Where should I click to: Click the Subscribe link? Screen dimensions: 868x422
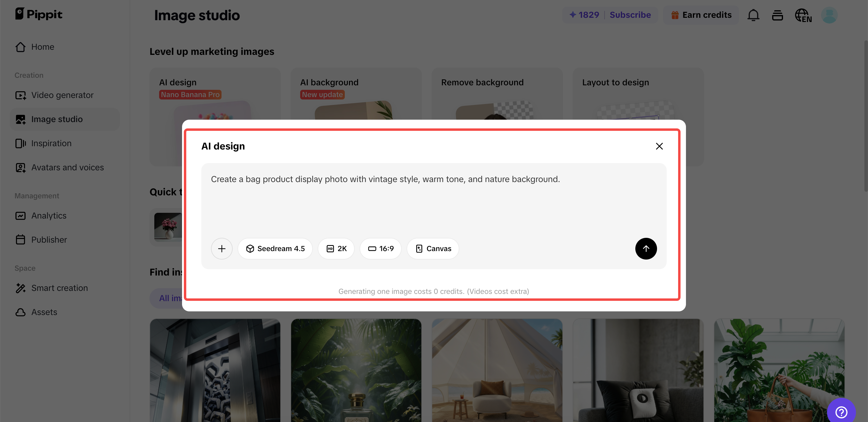click(630, 15)
